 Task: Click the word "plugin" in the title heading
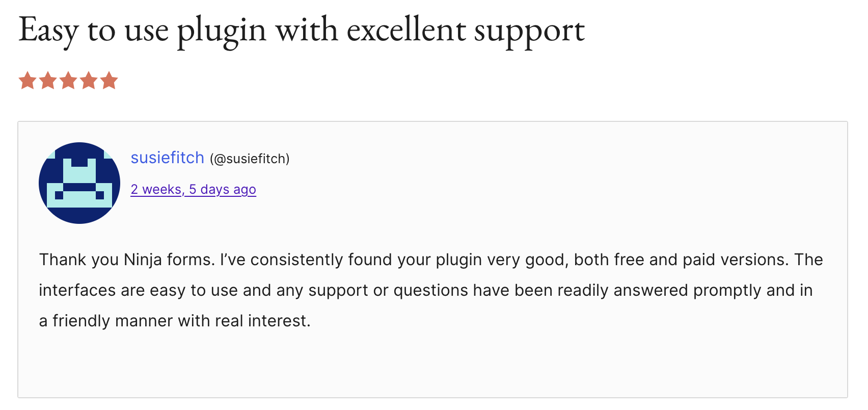[222, 31]
